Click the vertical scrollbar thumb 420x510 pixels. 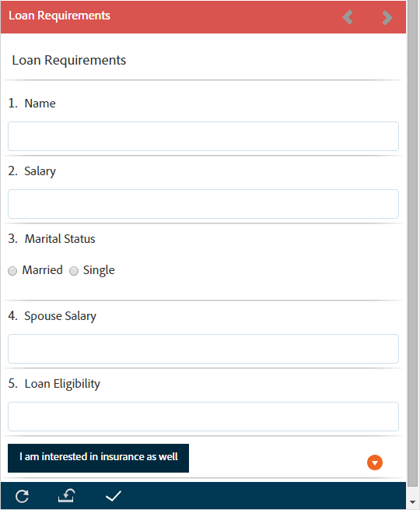[x=412, y=243]
